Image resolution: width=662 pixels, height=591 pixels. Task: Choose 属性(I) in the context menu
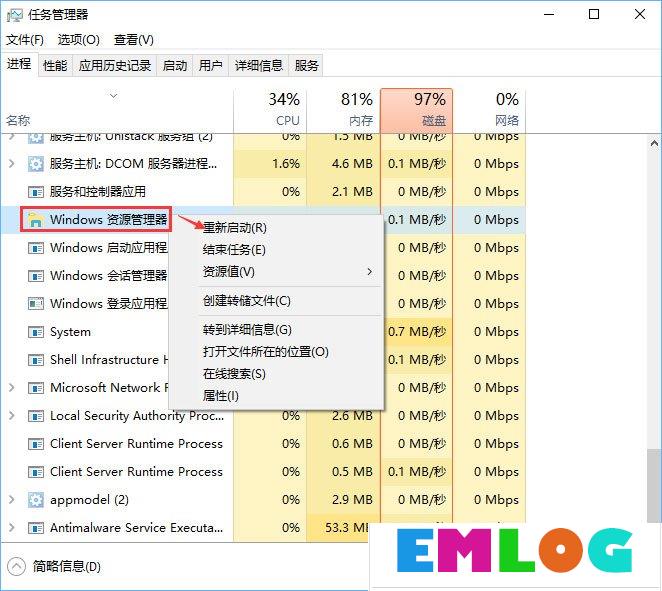tap(220, 396)
